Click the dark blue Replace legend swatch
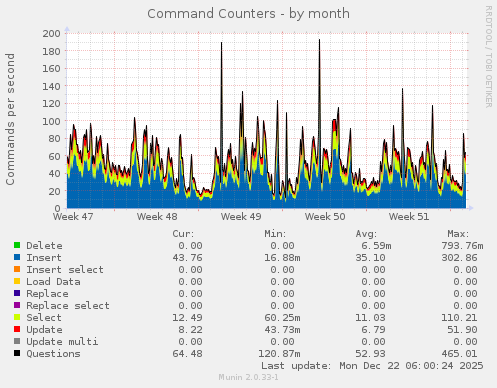This screenshot has width=497, height=388. (x=17, y=293)
